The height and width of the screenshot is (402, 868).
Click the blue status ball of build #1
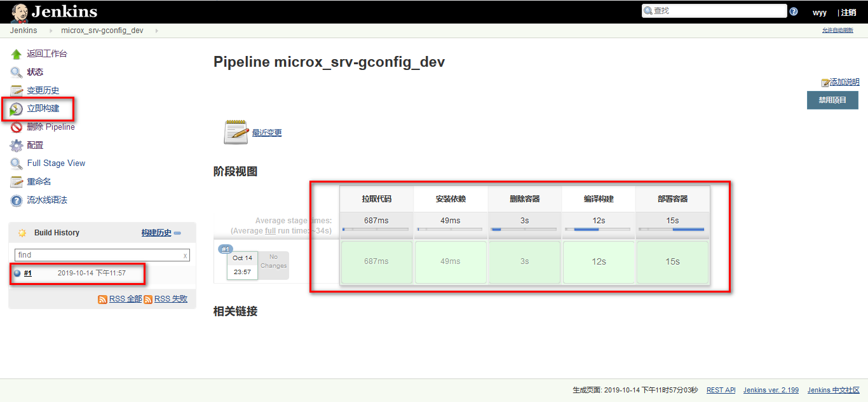click(17, 274)
